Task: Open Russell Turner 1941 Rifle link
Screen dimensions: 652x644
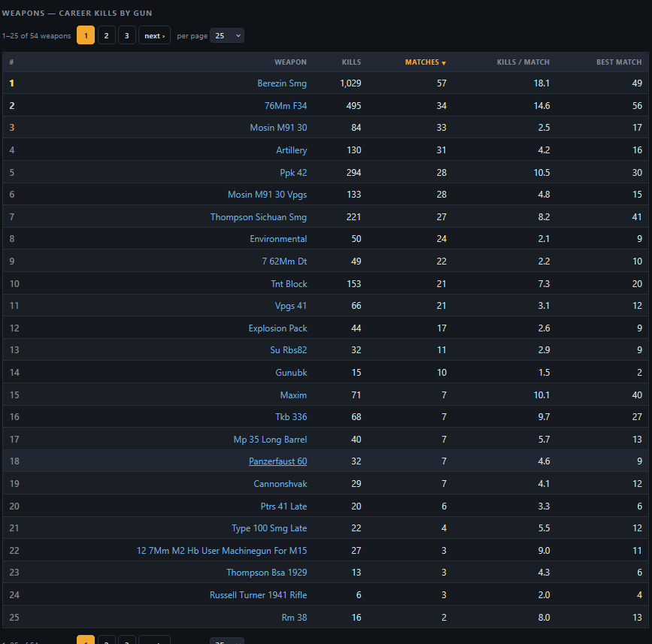Action: point(258,595)
